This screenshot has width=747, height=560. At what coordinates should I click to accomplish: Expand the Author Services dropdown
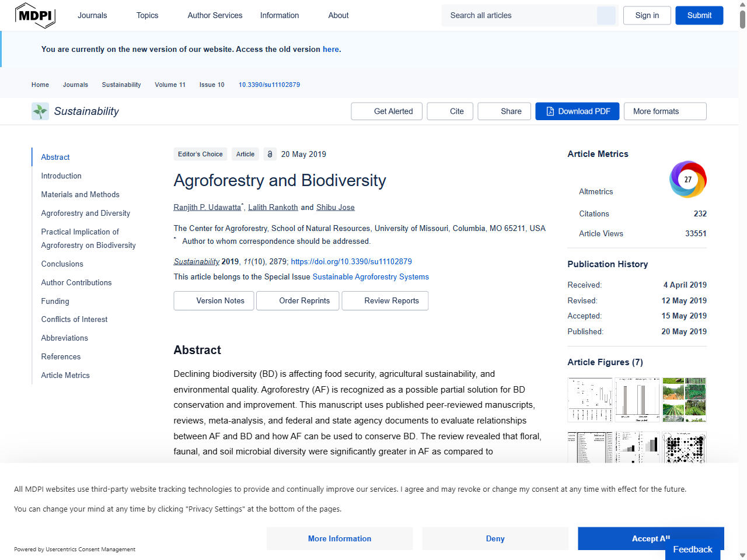[x=215, y=15]
